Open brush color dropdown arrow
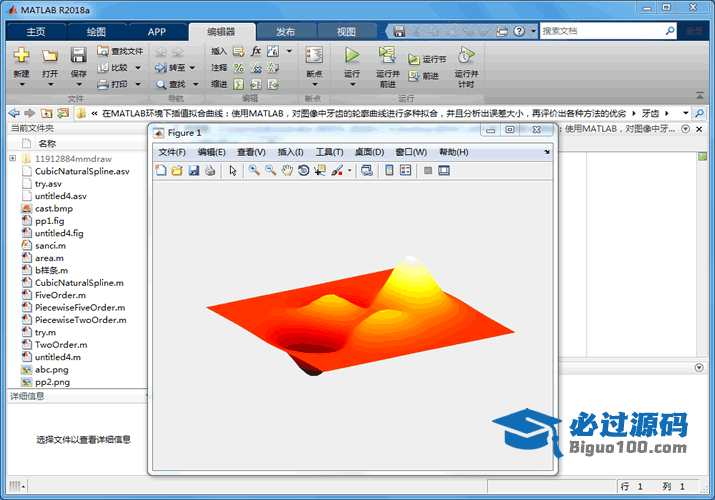The image size is (715, 500). 349,170
